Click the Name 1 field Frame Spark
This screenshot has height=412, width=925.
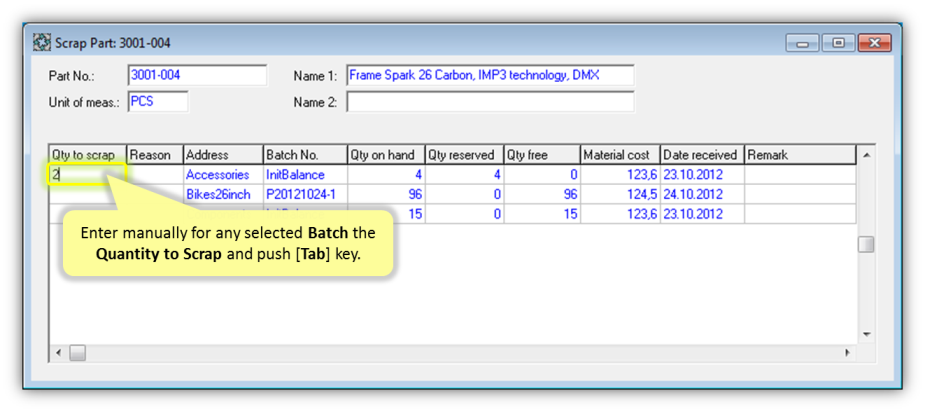coord(490,76)
